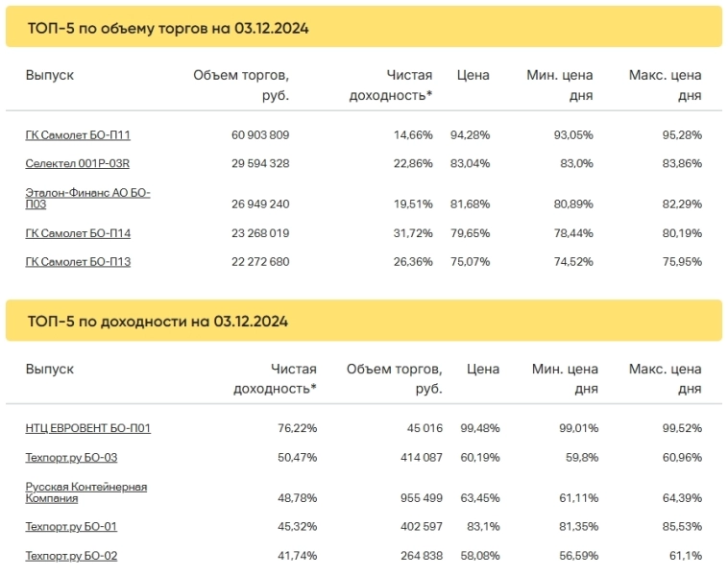Open the НТЦ ЕВРОВЕНТ БО-П01 link

[87, 428]
